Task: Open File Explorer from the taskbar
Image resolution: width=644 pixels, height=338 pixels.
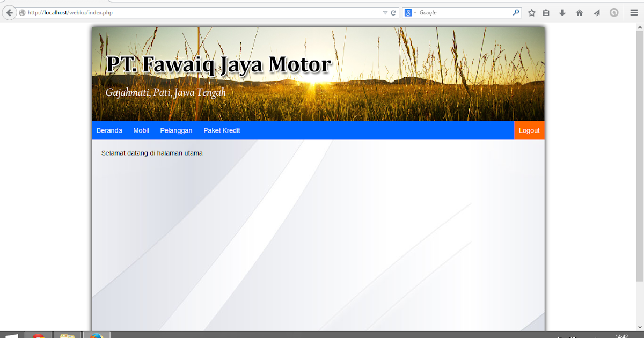Action: 67,335
